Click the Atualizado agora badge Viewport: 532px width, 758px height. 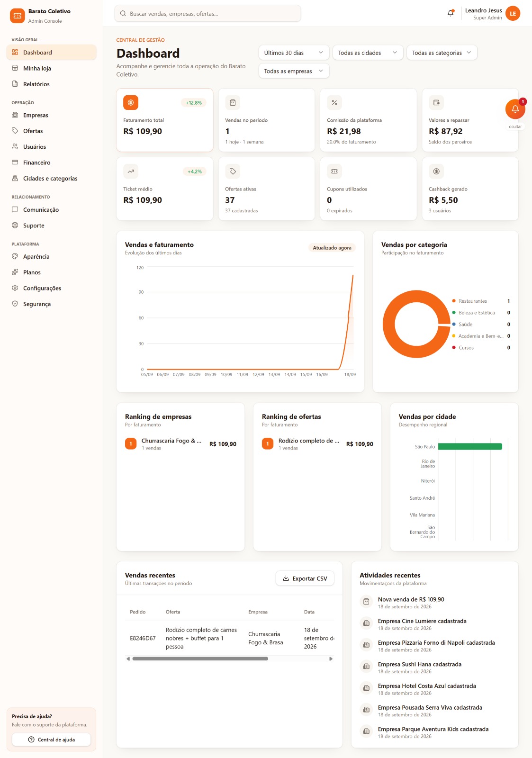332,248
